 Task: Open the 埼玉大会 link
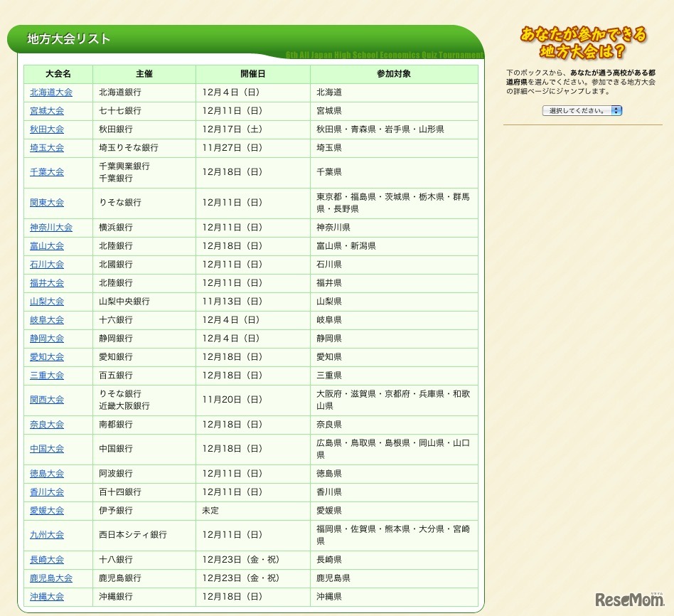click(x=47, y=148)
